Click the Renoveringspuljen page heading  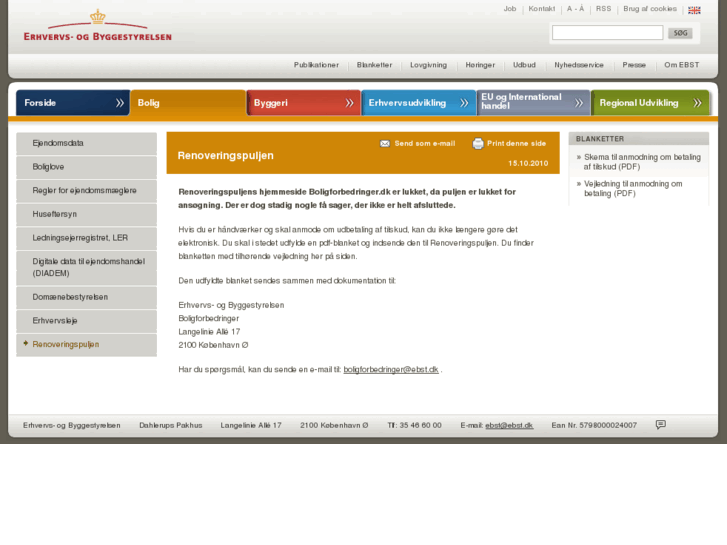225,156
